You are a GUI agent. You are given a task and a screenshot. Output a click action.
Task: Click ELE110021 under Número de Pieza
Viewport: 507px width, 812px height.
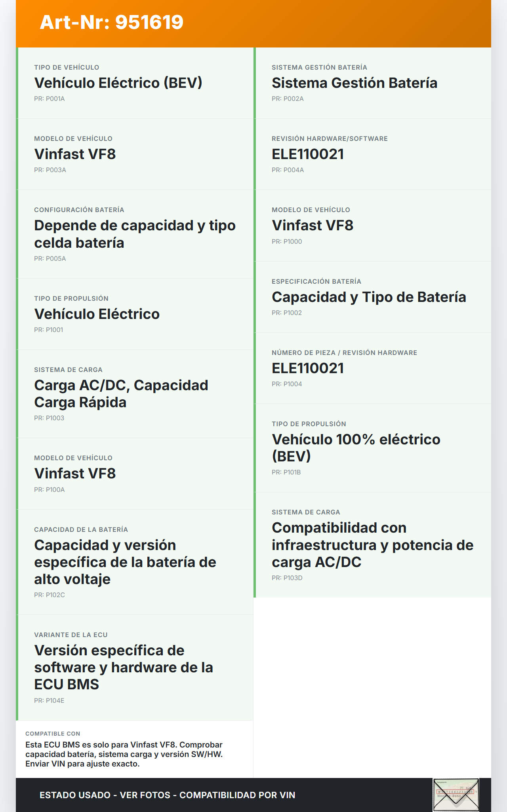point(308,368)
